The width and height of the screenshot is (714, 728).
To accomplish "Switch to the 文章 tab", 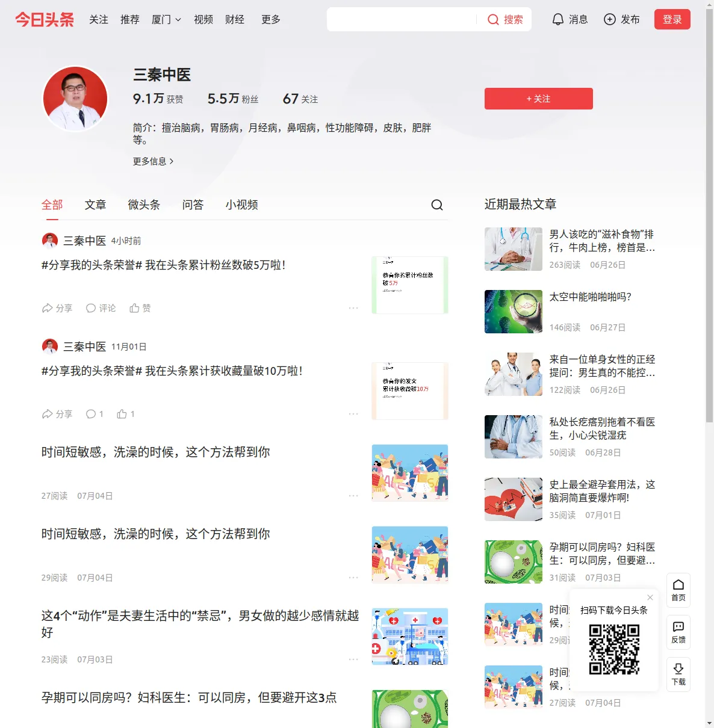I will click(95, 205).
